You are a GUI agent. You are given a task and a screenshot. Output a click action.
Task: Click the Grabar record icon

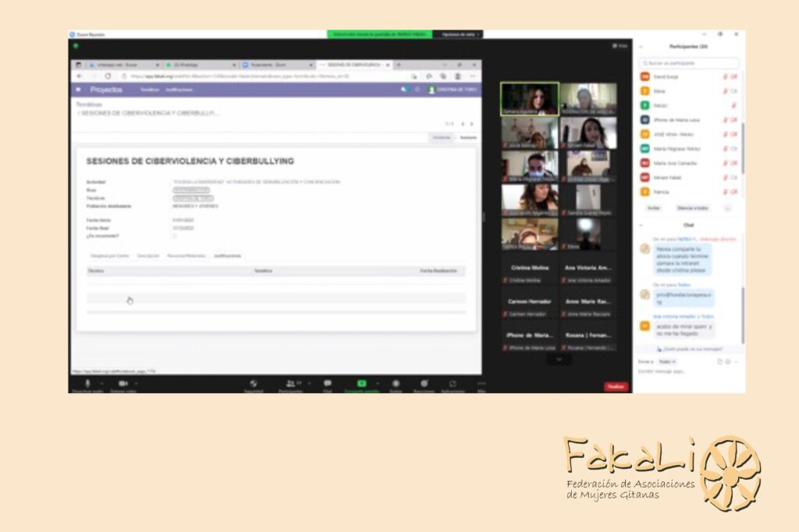(x=396, y=384)
